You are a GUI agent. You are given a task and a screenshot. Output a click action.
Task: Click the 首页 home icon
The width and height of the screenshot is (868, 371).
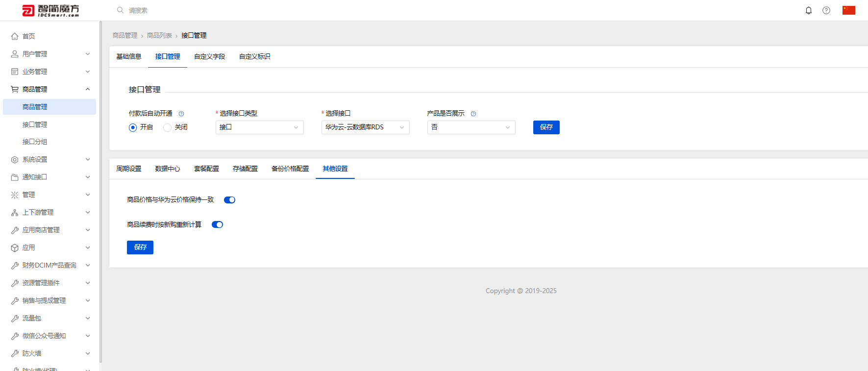15,36
